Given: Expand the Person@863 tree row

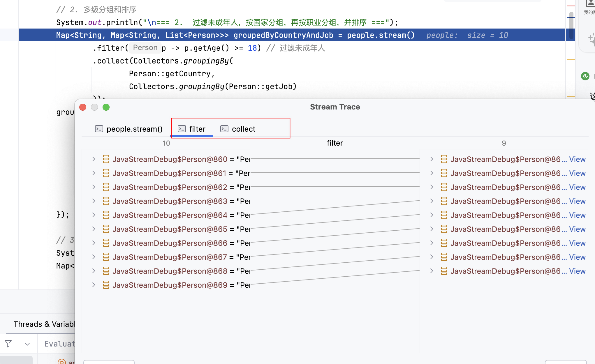Looking at the screenshot, I should click(x=94, y=201).
